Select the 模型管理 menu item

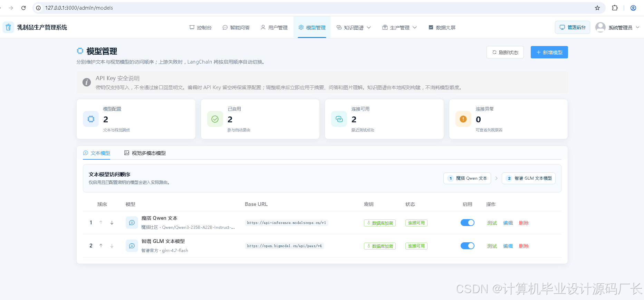(312, 28)
